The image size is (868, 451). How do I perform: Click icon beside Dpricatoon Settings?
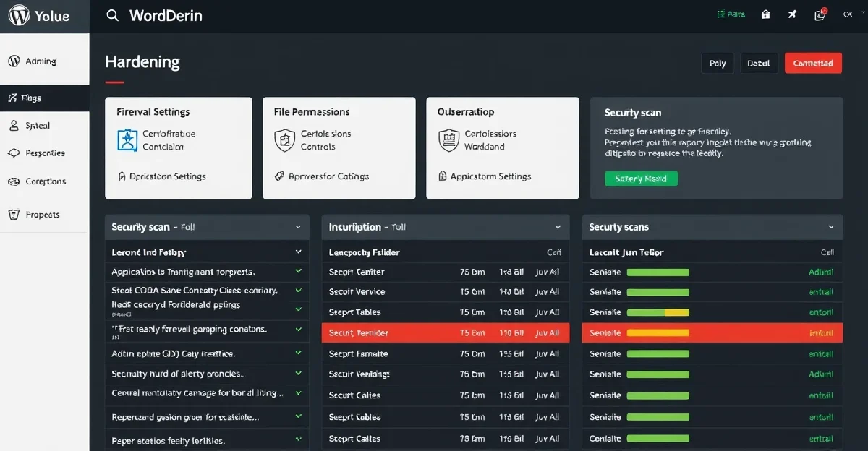coord(122,176)
